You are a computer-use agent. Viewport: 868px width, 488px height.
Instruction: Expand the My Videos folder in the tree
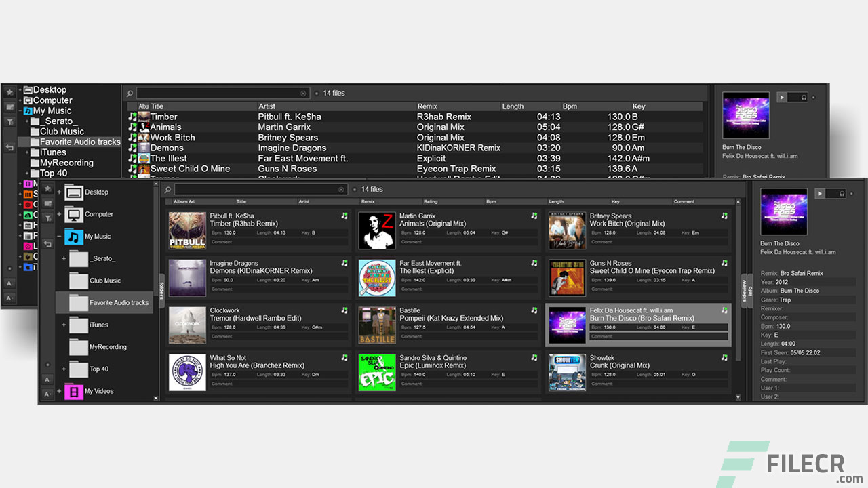[x=59, y=391]
